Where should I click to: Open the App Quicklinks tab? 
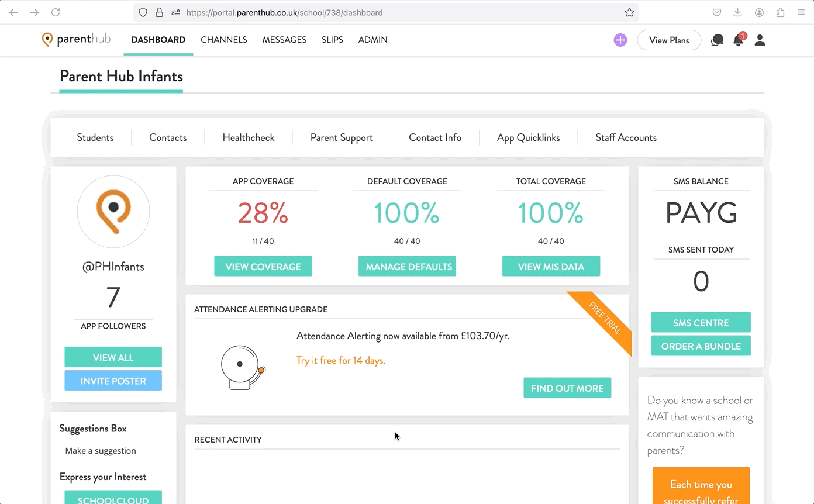click(529, 137)
